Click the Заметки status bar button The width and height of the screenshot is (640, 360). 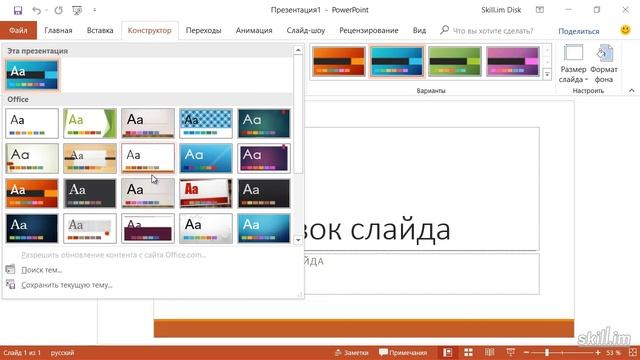pyautogui.click(x=351, y=353)
